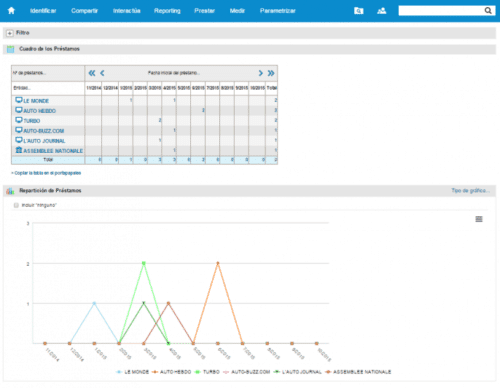
Task: Click the TURBO 3/2015 cell value 2
Action: (x=160, y=120)
